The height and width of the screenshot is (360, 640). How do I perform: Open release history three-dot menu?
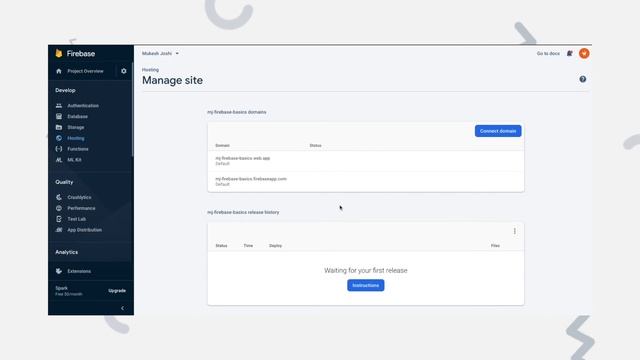[x=514, y=231]
